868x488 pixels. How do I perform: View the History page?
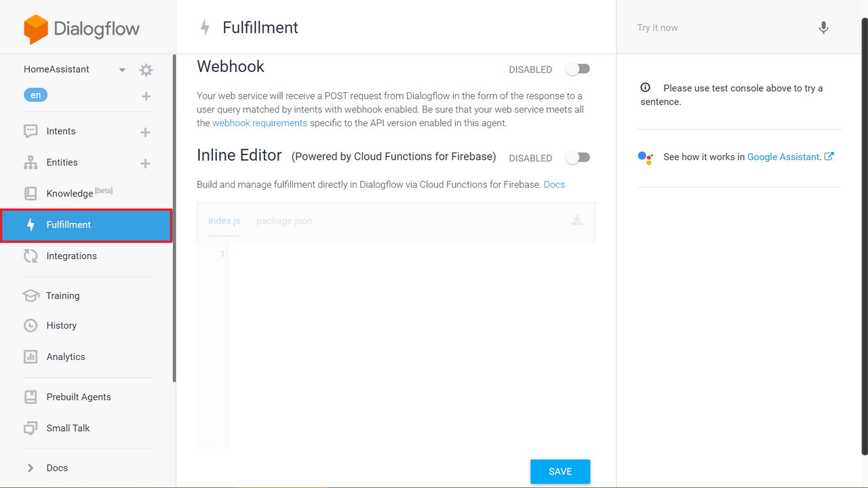pyautogui.click(x=61, y=325)
